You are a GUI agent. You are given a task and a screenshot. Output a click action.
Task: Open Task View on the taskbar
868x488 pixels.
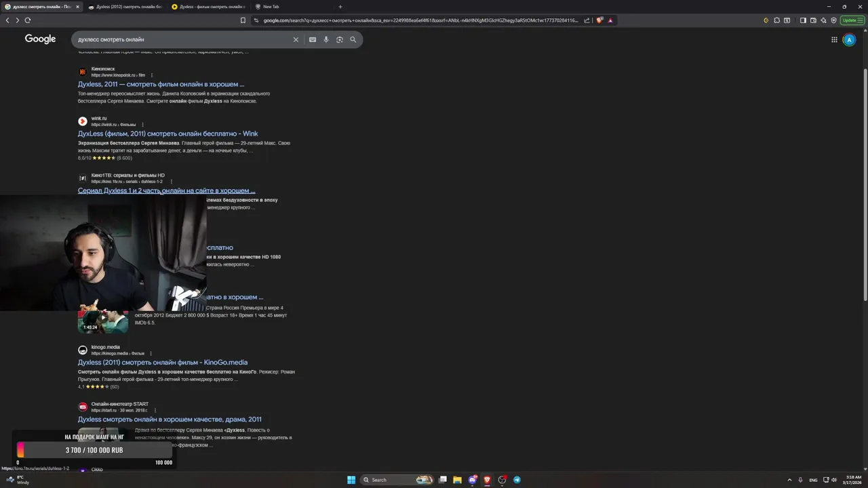(x=443, y=480)
